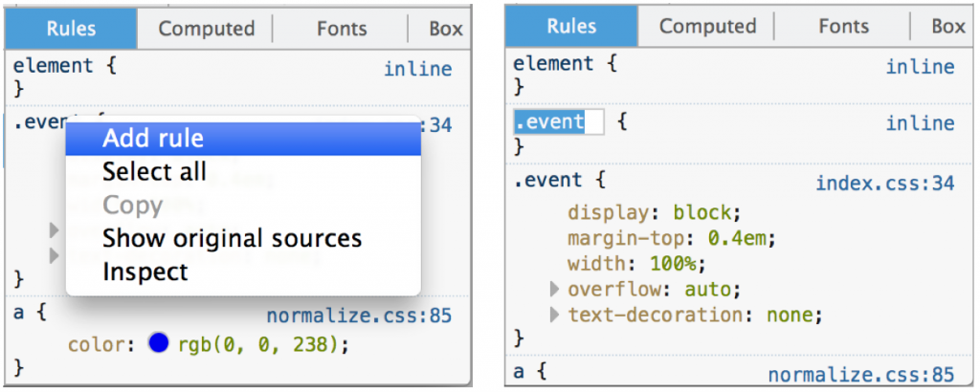Screen dimensions: 980x392
Task: Click the text-decoration property name
Action: coord(656,316)
